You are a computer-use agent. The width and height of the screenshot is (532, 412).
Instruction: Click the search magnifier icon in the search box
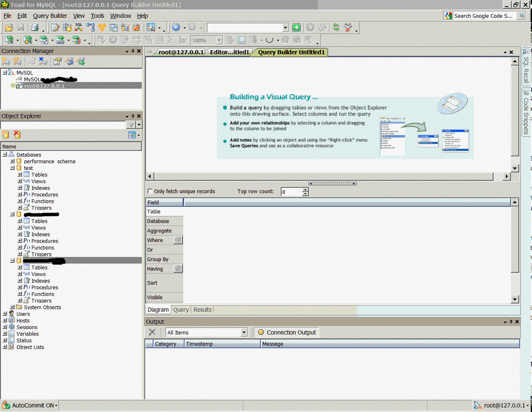[x=522, y=16]
